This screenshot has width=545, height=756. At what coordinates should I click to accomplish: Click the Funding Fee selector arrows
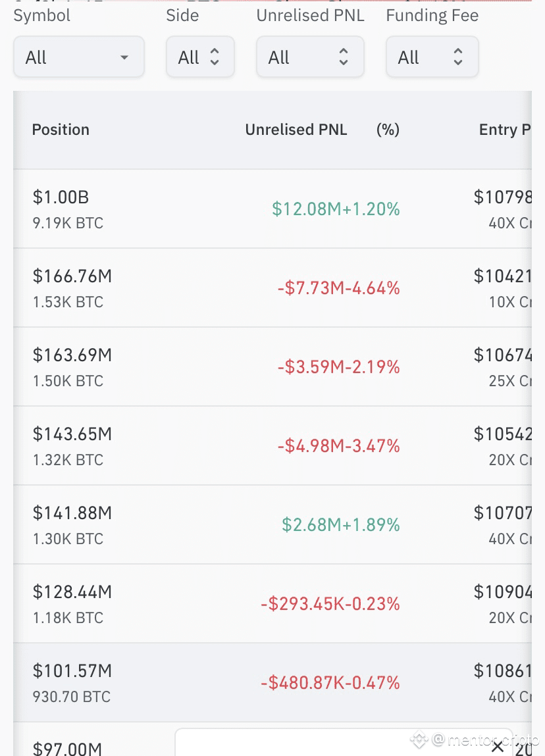click(x=458, y=57)
